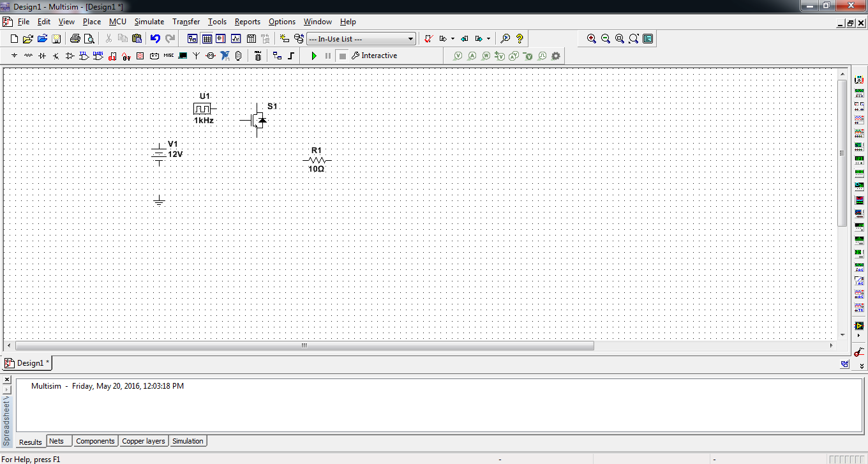
Task: Toggle the Design Toolbox panel
Action: click(192, 38)
